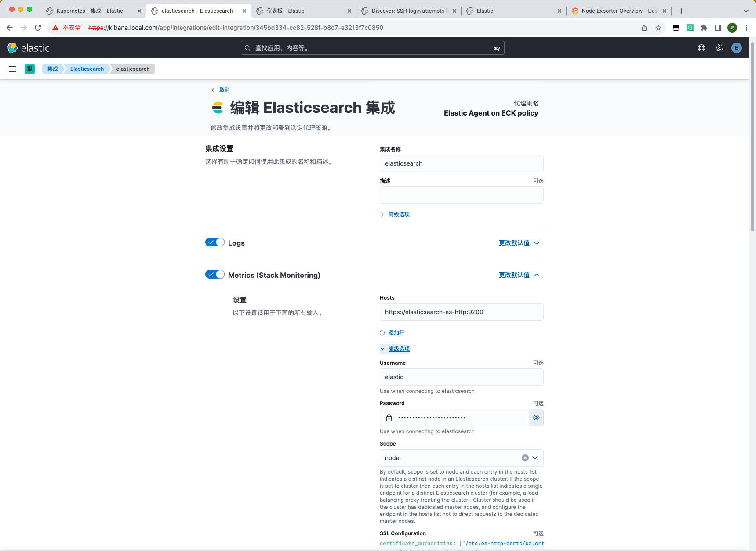Click the Hosts URL field

[462, 312]
